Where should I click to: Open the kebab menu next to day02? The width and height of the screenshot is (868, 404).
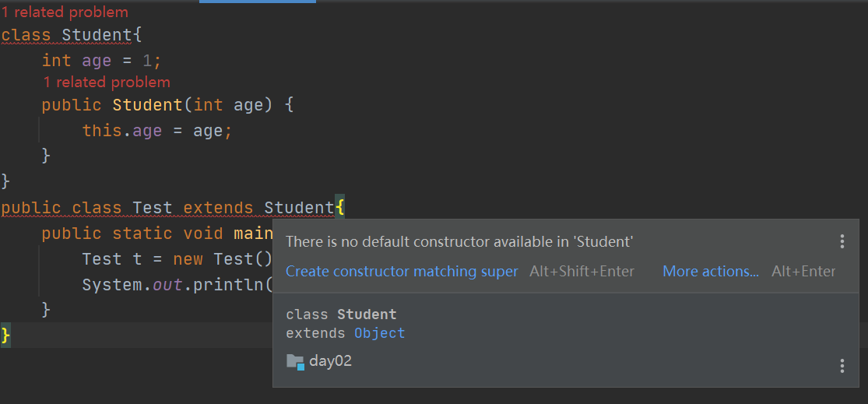point(842,366)
